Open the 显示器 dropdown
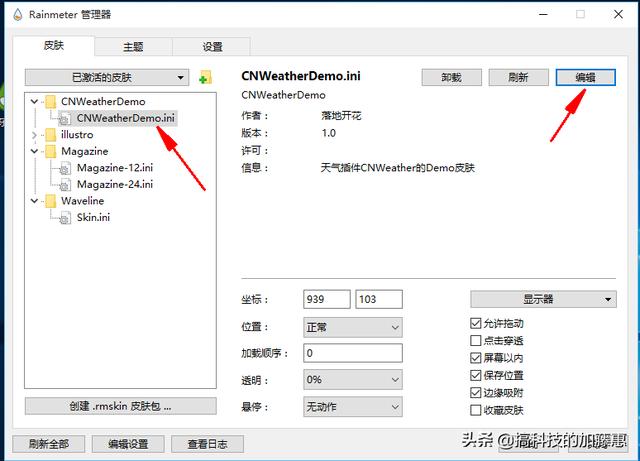640x461 pixels. pos(543,299)
